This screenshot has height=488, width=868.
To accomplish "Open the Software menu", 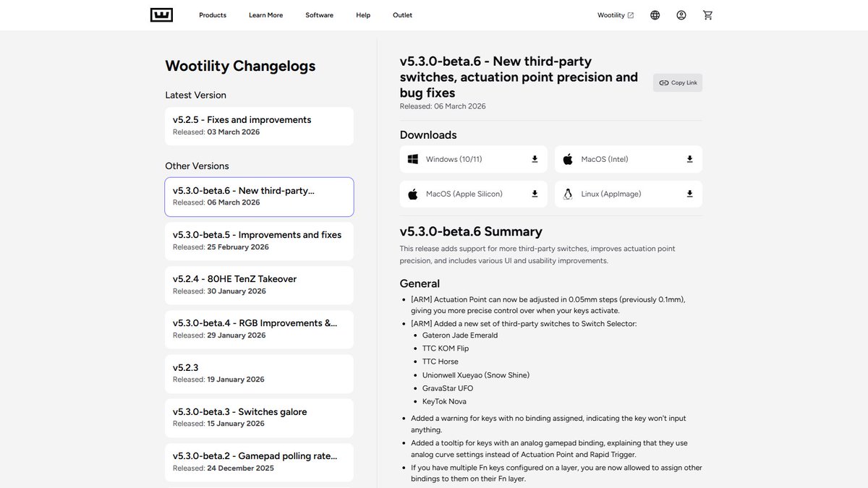I will pyautogui.click(x=320, y=15).
